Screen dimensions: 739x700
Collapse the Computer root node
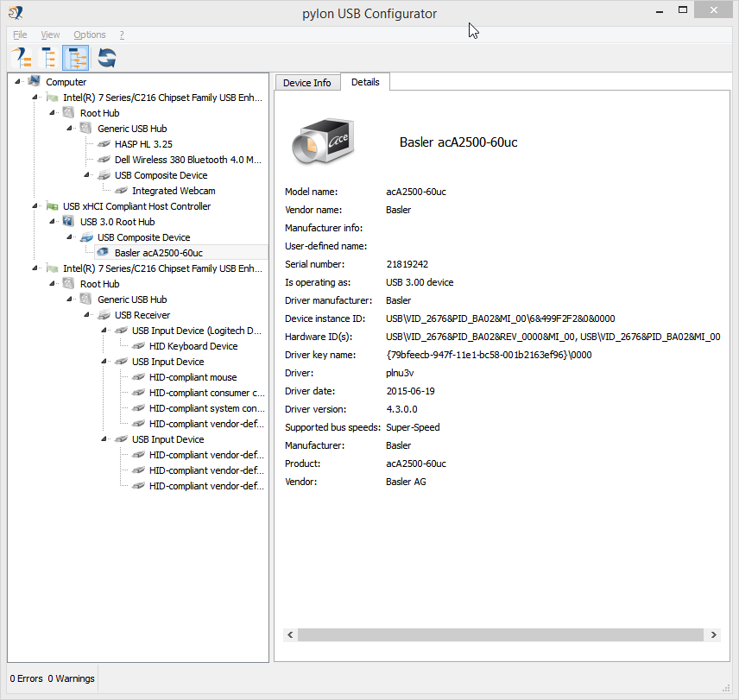18,82
